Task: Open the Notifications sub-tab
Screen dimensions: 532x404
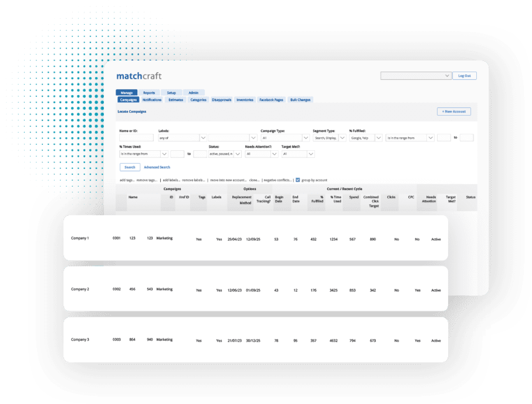Action: coord(152,100)
